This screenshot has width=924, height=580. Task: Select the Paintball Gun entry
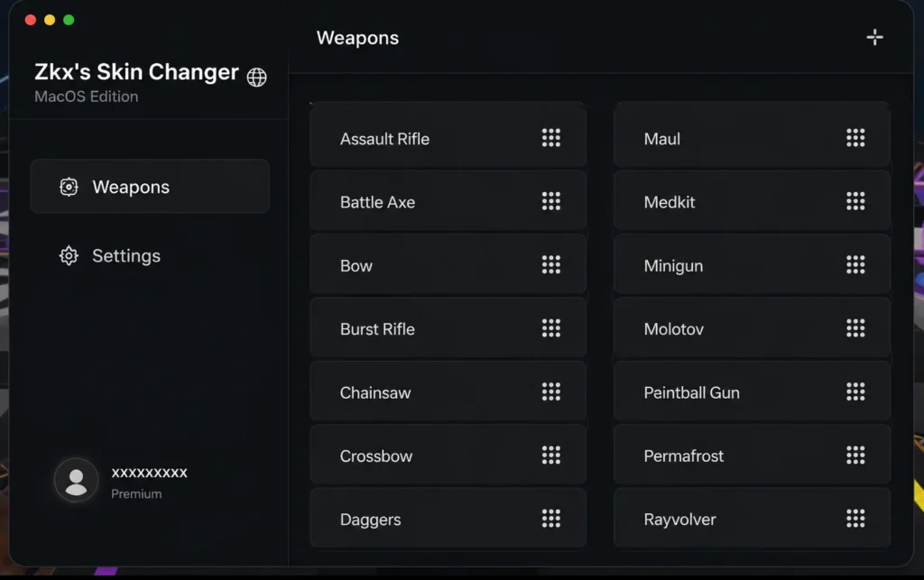click(x=752, y=391)
